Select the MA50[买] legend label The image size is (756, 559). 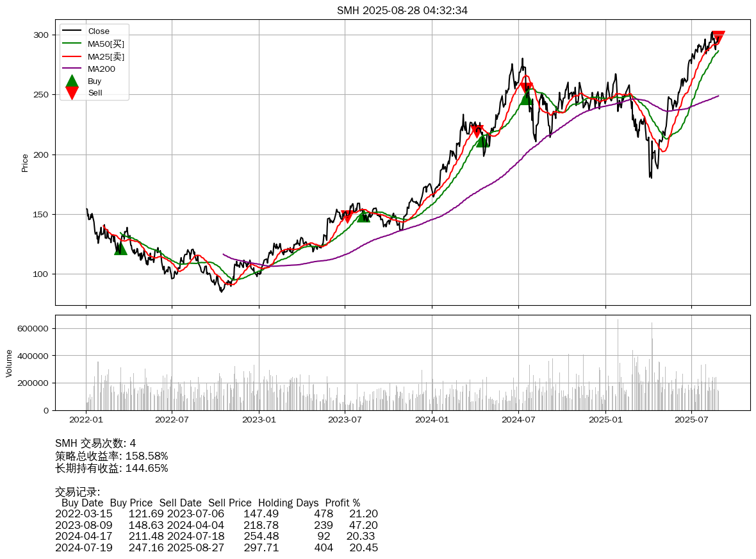click(106, 44)
